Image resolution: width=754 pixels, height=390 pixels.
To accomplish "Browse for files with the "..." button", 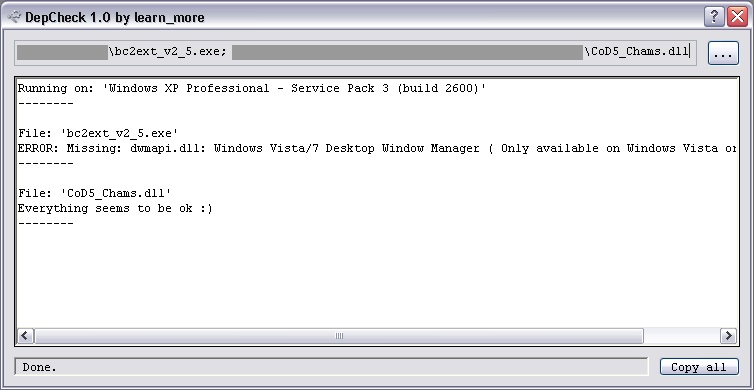I will coord(723,52).
